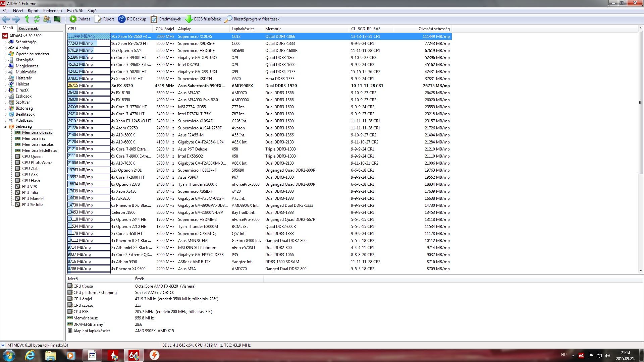Open the Eszközök menu
The image size is (644, 362).
click(x=75, y=11)
